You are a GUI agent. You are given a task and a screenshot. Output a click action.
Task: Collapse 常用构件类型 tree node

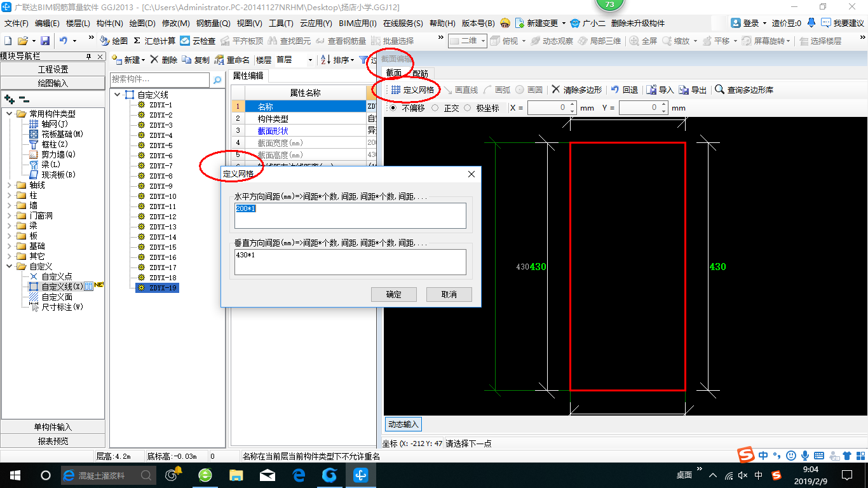tap(9, 114)
